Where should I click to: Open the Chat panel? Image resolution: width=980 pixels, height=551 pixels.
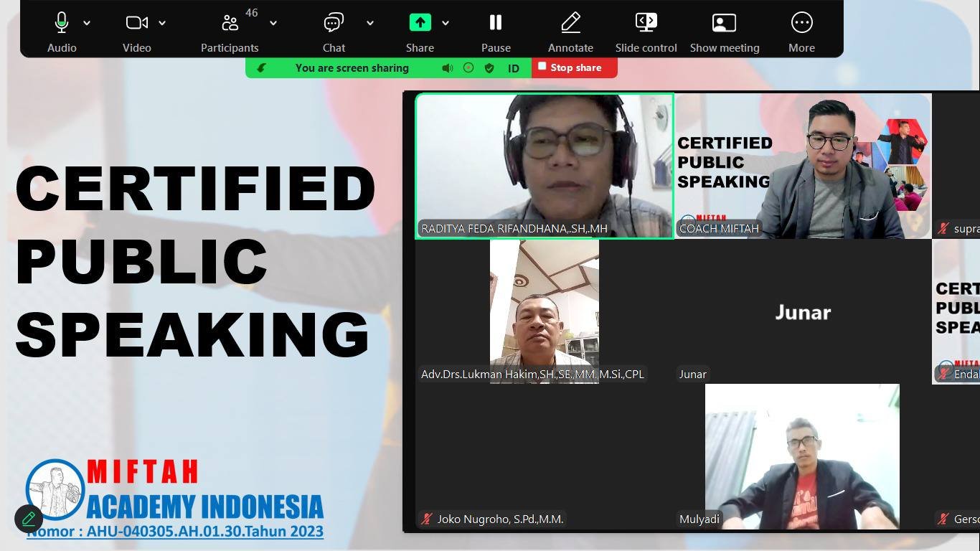(334, 23)
